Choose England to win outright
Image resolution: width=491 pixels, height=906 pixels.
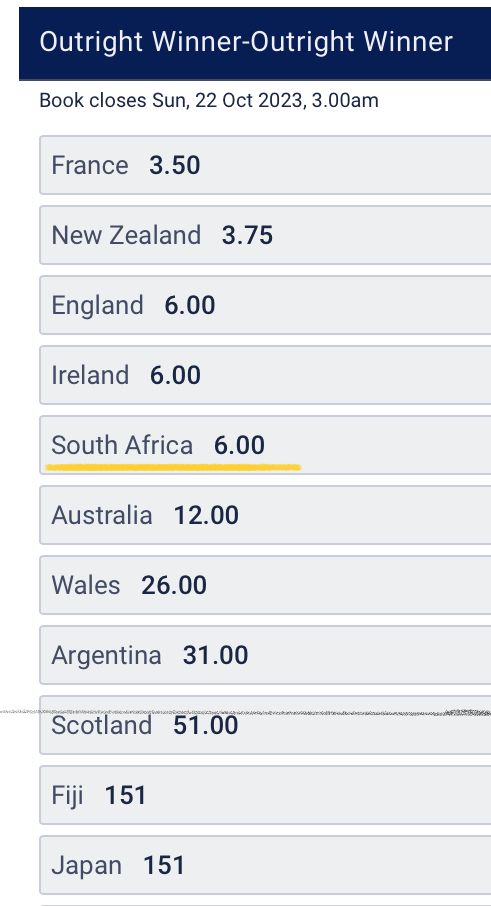(265, 305)
